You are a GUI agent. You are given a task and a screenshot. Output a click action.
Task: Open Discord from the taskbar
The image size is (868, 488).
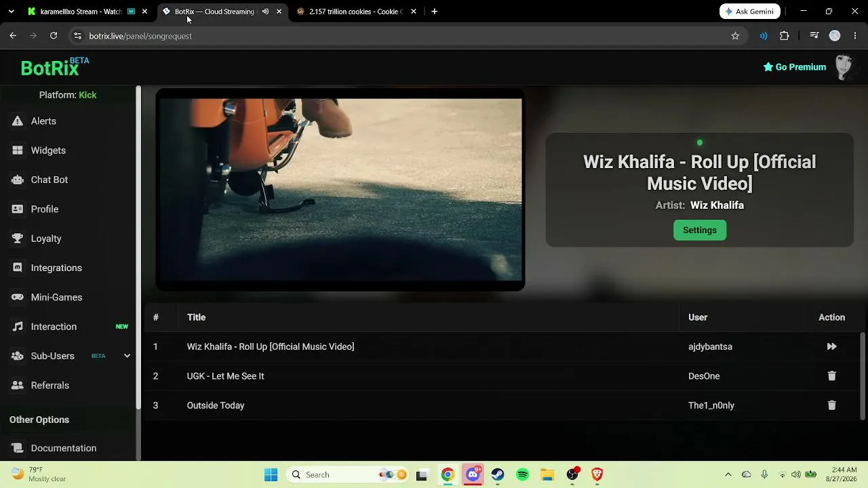[473, 475]
